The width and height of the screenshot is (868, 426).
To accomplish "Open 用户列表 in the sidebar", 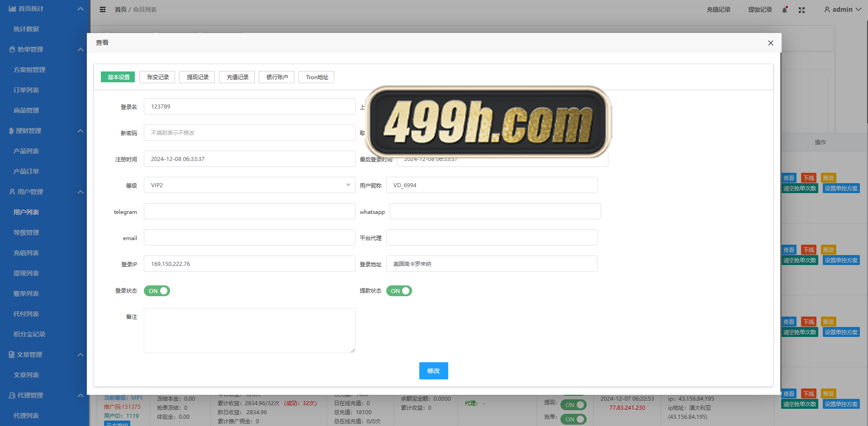I will pyautogui.click(x=26, y=212).
